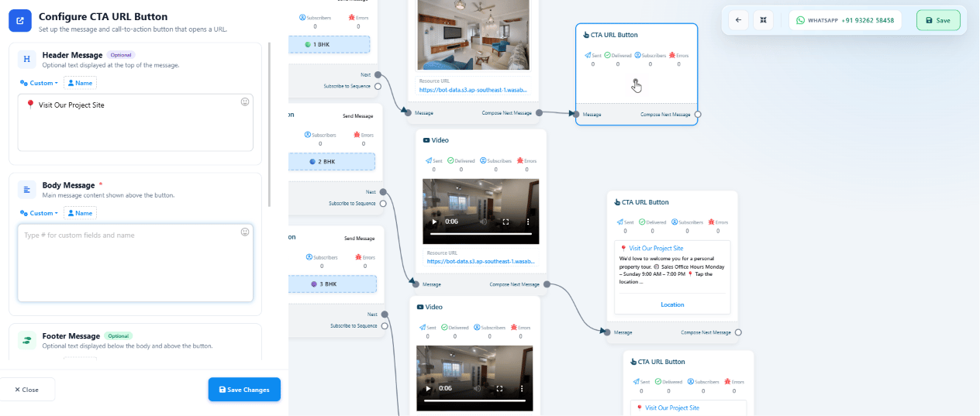Image resolution: width=980 pixels, height=416 pixels.
Task: Click the Message input port on the highlighted CTA node
Action: pos(577,114)
